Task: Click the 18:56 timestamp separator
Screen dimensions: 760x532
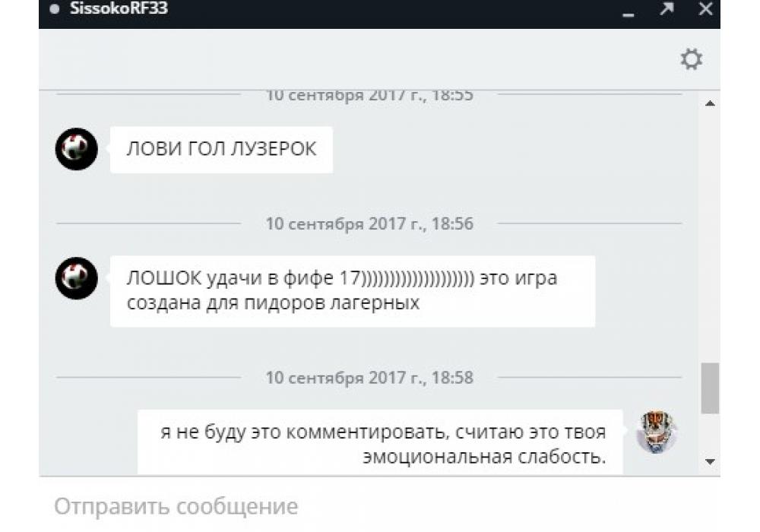Action: tap(369, 224)
